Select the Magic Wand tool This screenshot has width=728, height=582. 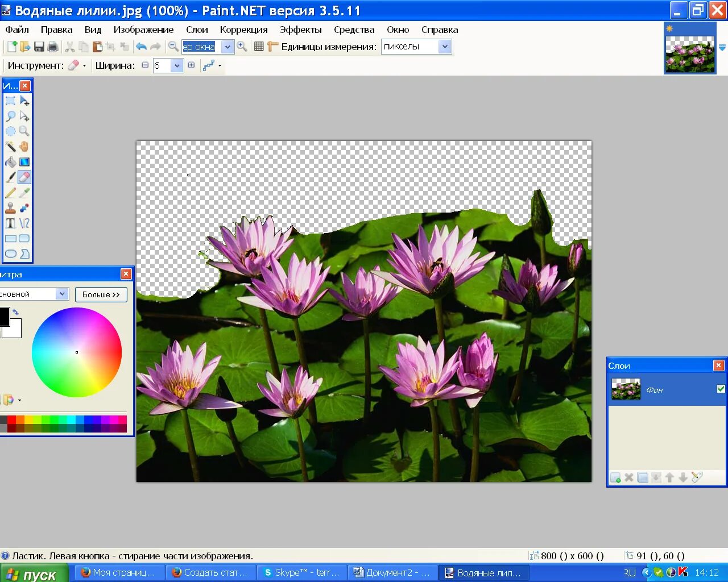click(x=10, y=147)
